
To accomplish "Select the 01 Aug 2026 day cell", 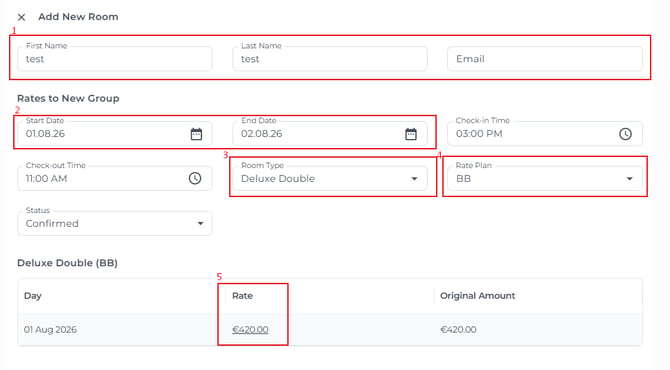I will (50, 330).
